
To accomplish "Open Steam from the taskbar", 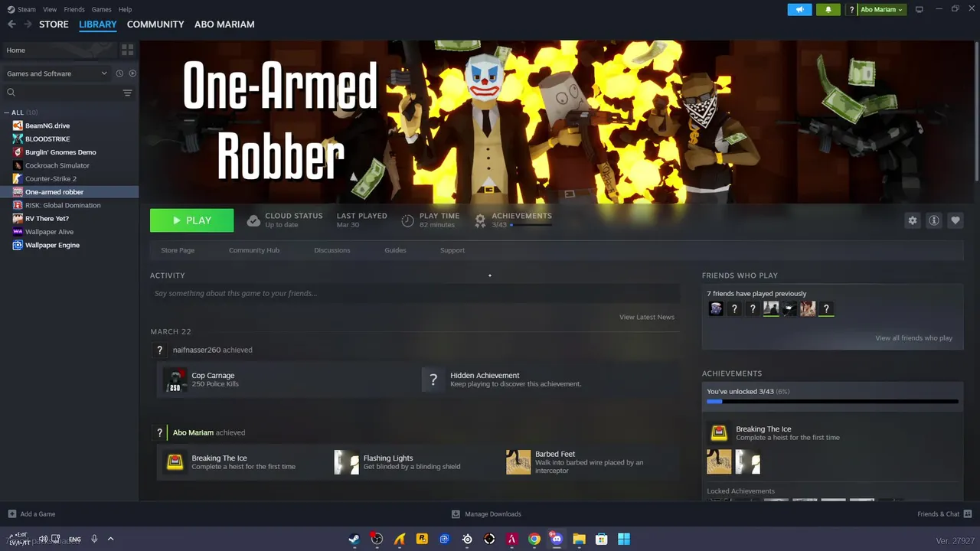I will (x=354, y=539).
